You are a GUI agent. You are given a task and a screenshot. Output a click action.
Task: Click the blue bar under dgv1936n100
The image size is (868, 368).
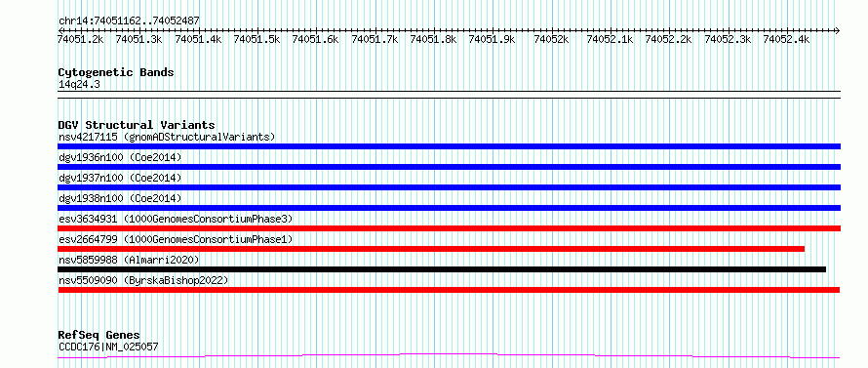(x=449, y=167)
